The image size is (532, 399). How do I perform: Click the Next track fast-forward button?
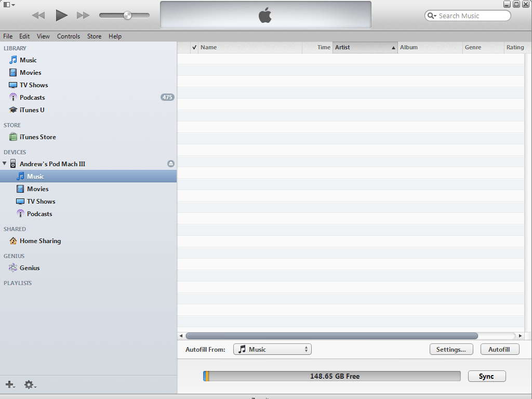pyautogui.click(x=83, y=15)
